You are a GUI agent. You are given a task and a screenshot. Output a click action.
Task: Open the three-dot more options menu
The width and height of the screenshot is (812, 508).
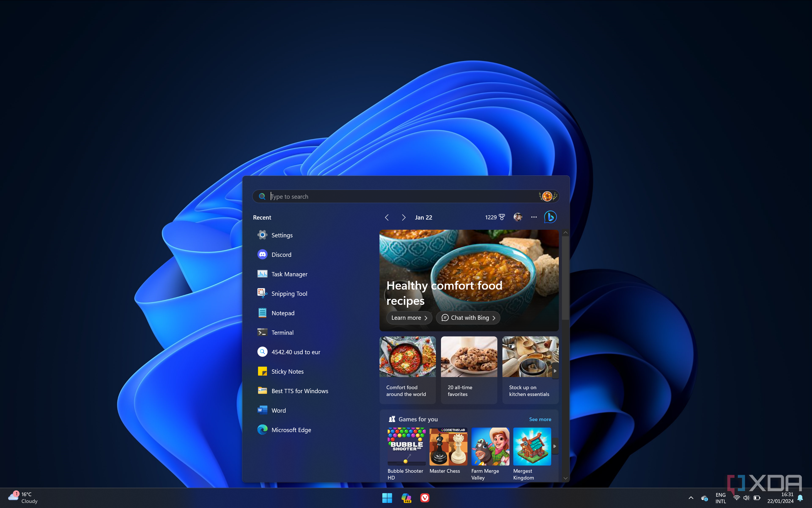[534, 217]
